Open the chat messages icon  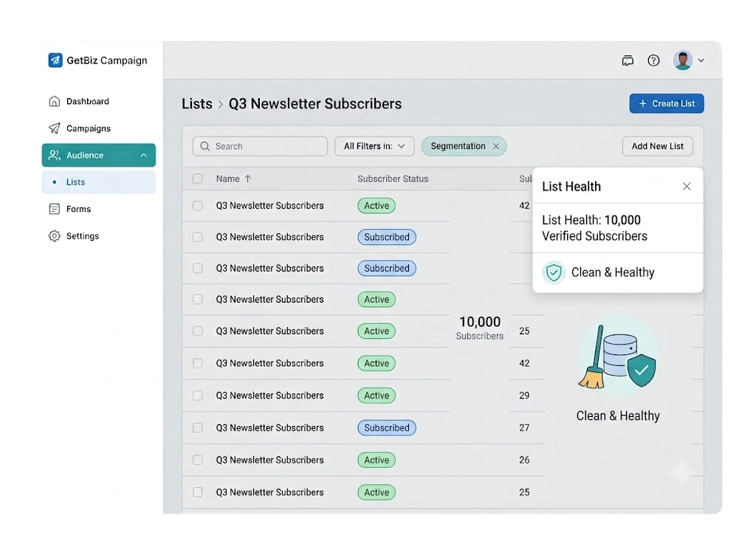coord(628,61)
